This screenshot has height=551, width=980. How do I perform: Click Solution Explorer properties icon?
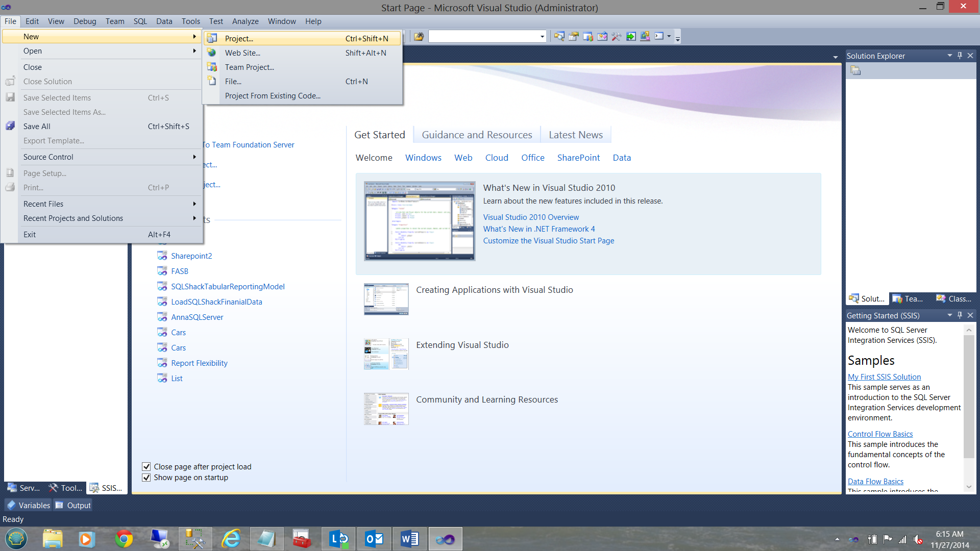click(x=856, y=71)
